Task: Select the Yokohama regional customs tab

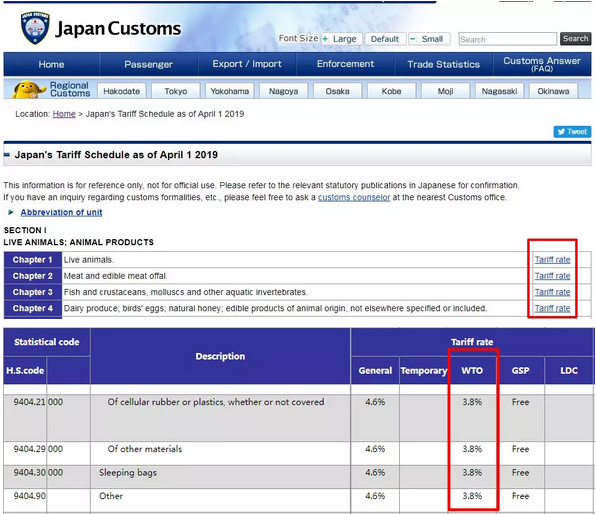Action: 230,91
